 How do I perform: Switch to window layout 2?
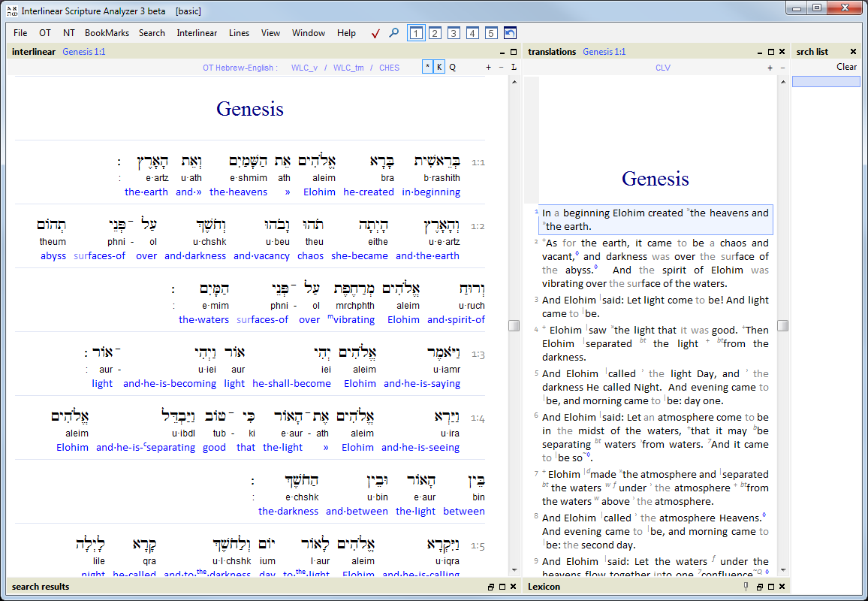pyautogui.click(x=435, y=33)
